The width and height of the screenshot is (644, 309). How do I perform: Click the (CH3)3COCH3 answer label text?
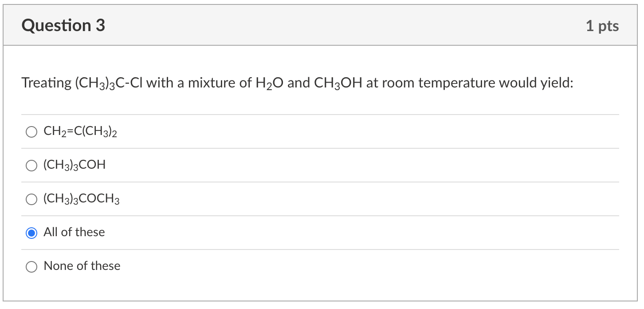pyautogui.click(x=80, y=199)
